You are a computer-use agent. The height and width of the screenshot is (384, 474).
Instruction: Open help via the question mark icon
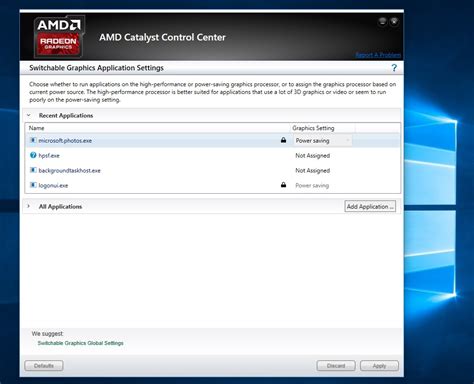[394, 68]
